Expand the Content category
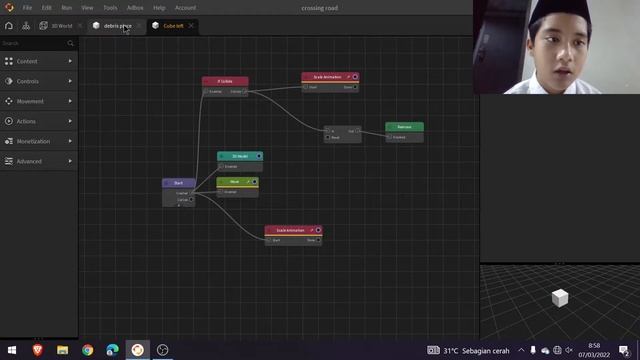 click(x=70, y=61)
